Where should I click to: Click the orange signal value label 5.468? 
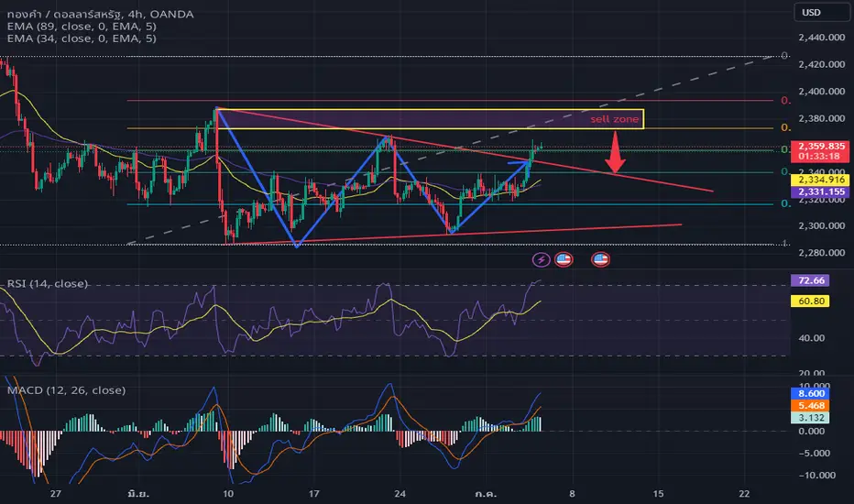point(810,405)
